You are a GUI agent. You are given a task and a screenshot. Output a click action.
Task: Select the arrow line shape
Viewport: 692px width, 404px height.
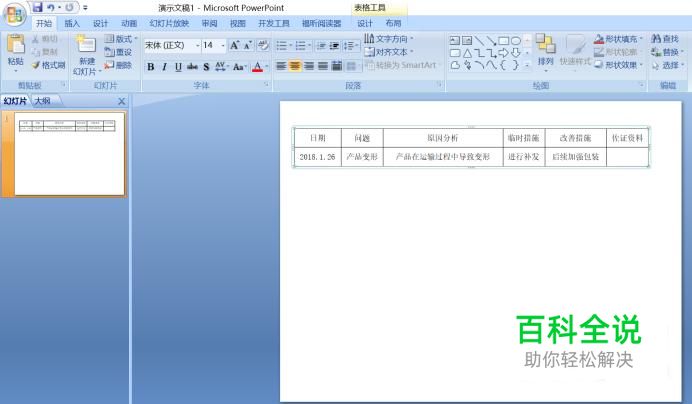point(491,41)
